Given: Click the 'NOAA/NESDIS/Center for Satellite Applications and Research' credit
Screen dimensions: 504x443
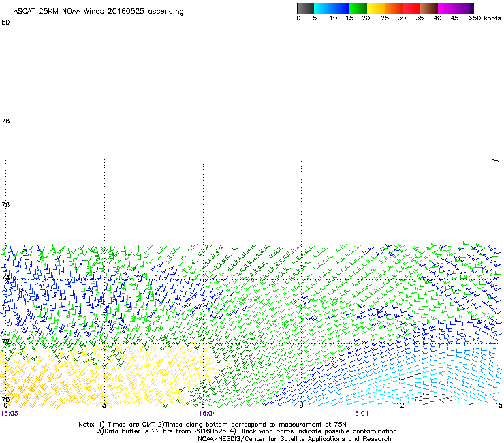Looking at the screenshot, I should [294, 439].
